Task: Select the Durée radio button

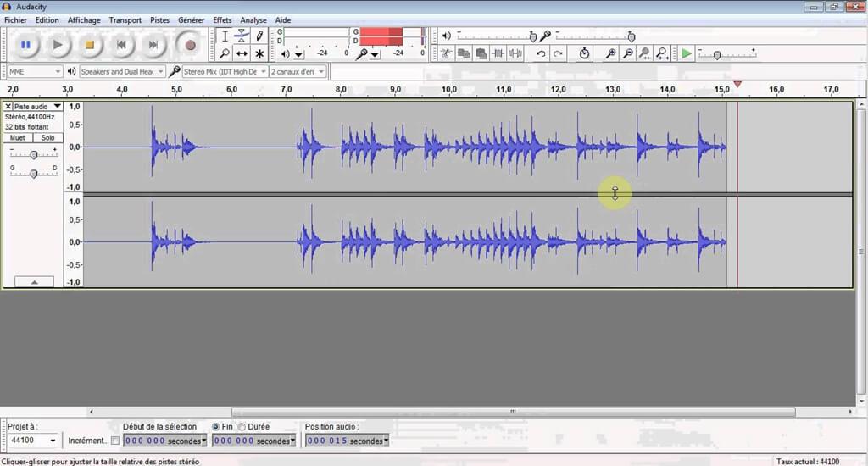Action: pyautogui.click(x=242, y=427)
